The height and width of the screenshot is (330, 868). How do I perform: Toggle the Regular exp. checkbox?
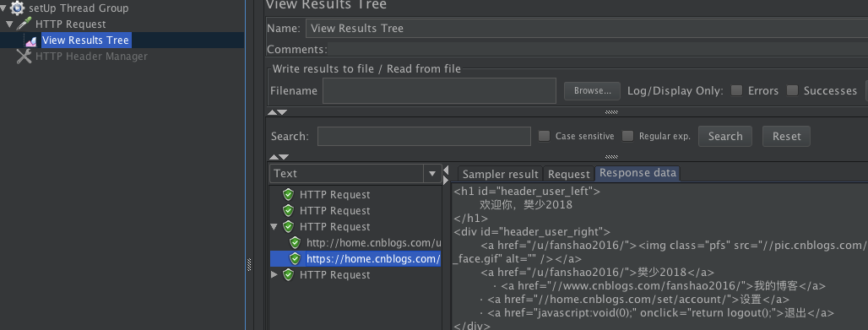click(627, 136)
